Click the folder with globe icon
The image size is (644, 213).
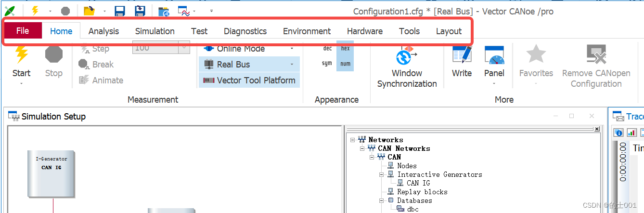coord(164,11)
